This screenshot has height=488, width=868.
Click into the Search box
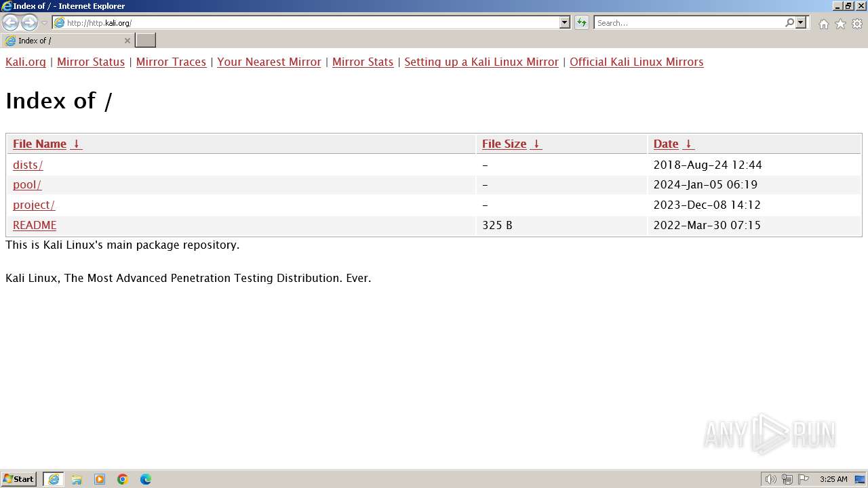tap(689, 23)
